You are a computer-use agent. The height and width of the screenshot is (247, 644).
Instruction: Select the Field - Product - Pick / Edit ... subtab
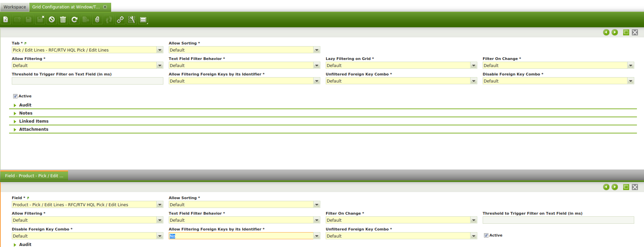[x=34, y=176]
